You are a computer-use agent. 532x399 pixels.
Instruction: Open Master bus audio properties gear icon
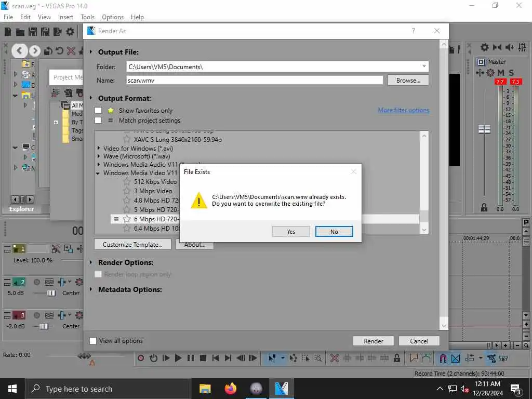pyautogui.click(x=485, y=47)
